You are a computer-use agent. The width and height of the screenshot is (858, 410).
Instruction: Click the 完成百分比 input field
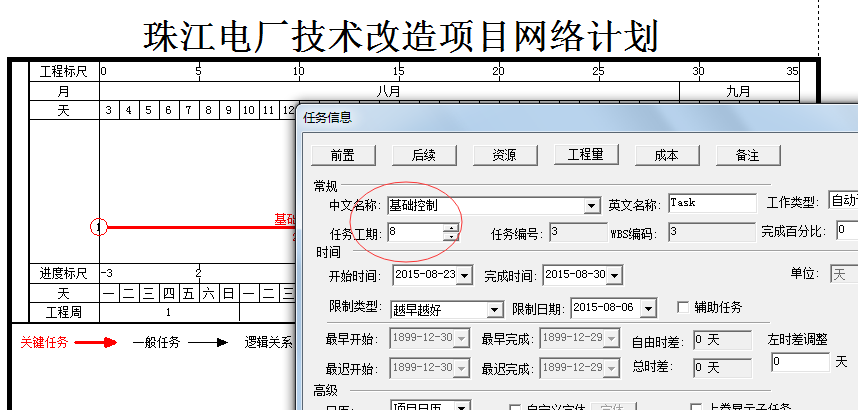pyautogui.click(x=846, y=232)
